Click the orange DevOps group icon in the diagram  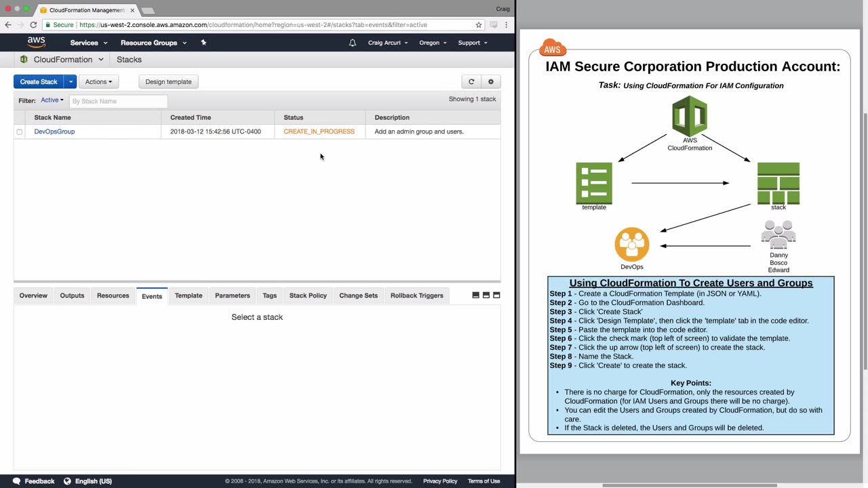[x=632, y=245]
